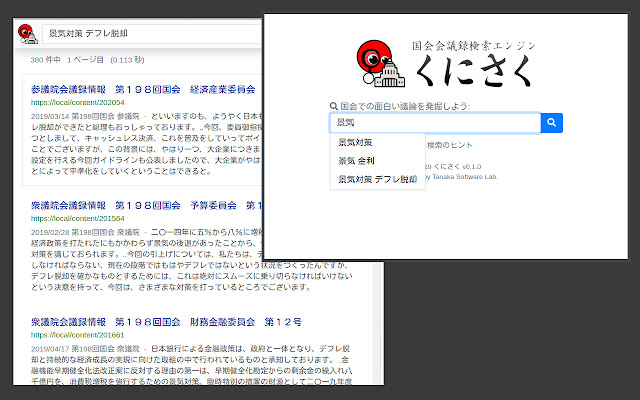Click the 380 件中 1 ページ目 result count text
This screenshot has height=400, width=640.
(x=87, y=60)
